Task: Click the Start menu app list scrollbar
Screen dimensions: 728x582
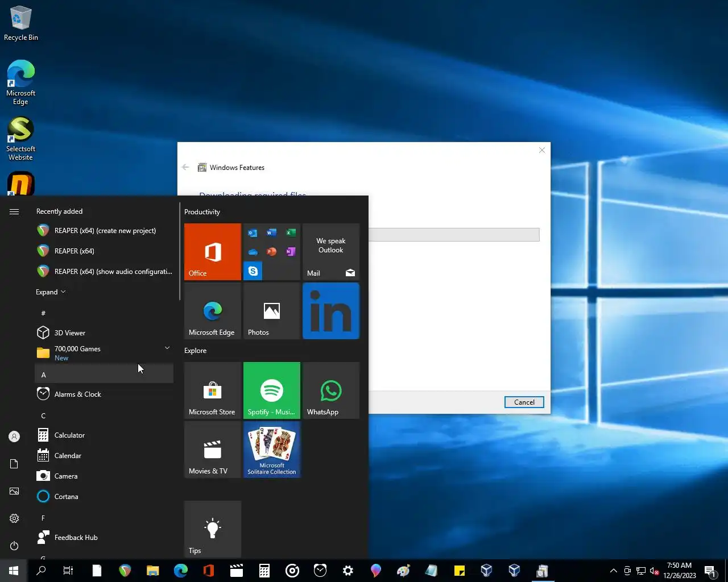Action: (180, 251)
